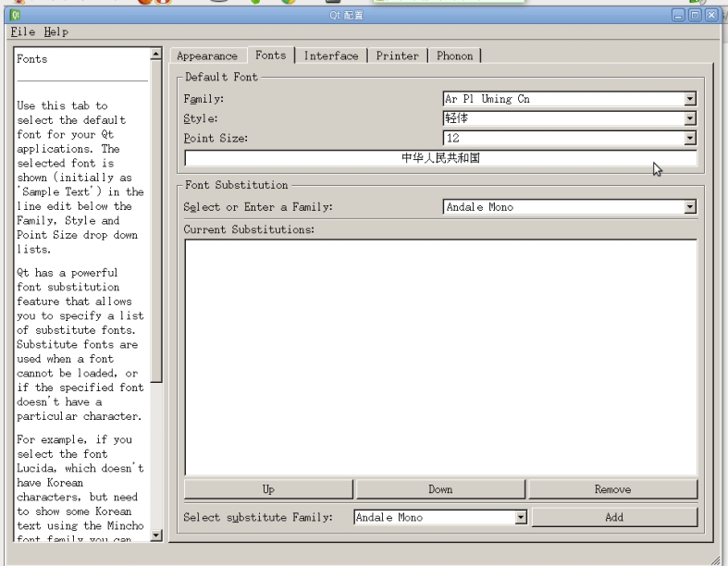Click the Add substitution button

pyautogui.click(x=614, y=517)
